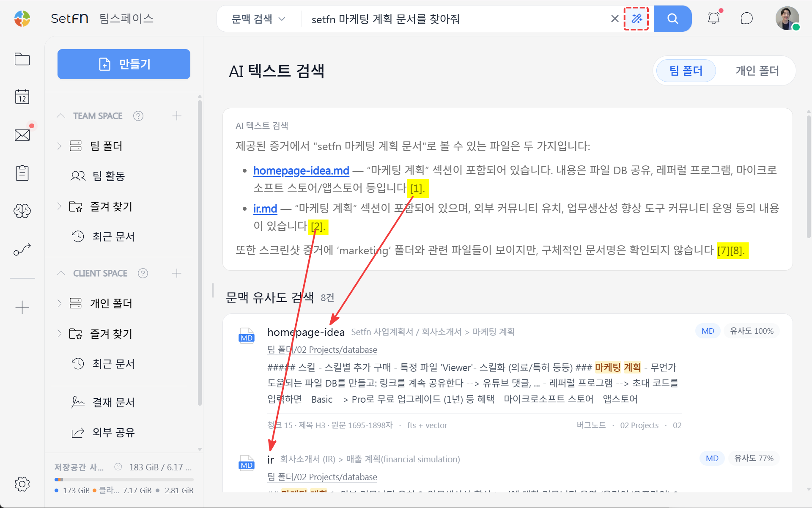This screenshot has width=812, height=508.
Task: Add new item to CLIENT SPACE
Action: point(177,273)
